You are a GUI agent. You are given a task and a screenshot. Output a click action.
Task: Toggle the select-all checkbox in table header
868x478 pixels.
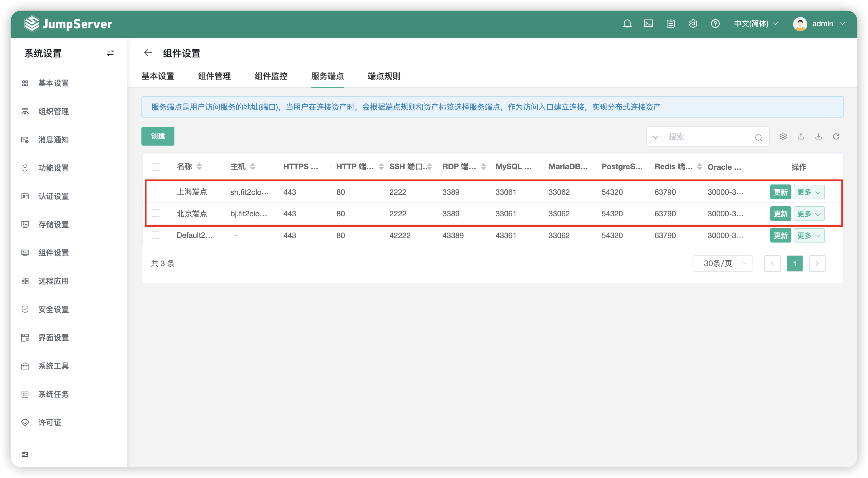pyautogui.click(x=155, y=167)
